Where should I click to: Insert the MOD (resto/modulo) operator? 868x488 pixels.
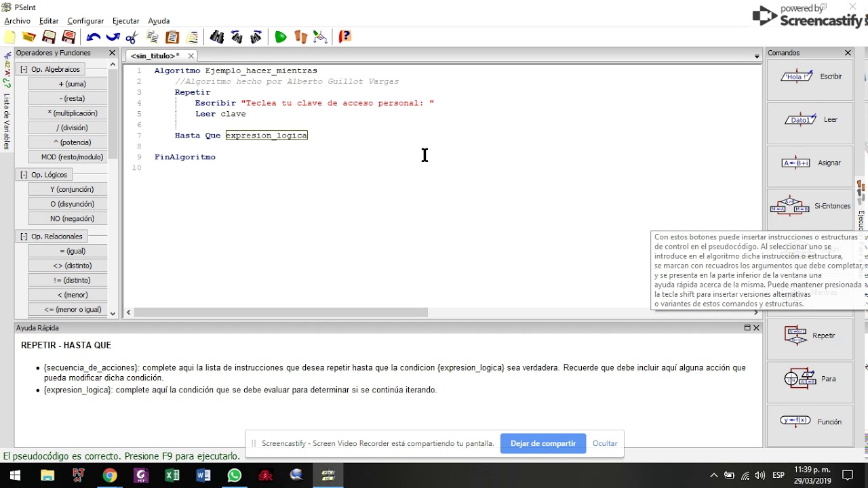[x=68, y=157]
